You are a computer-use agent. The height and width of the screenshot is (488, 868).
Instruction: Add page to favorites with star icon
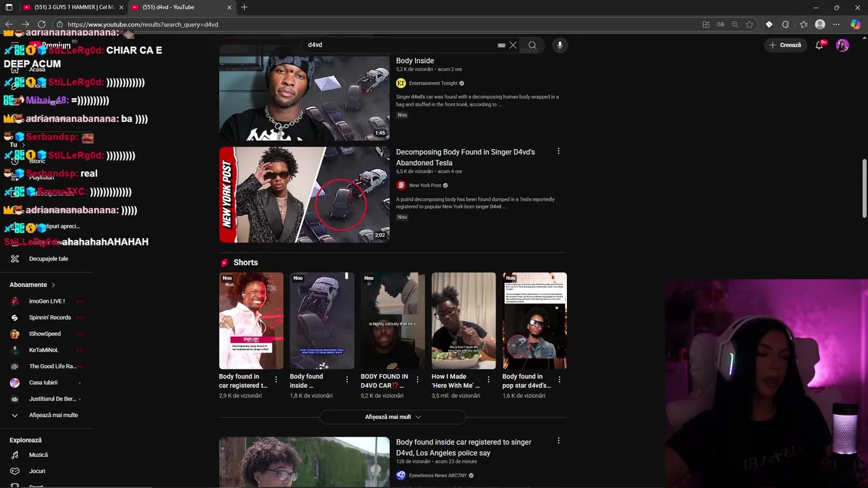click(749, 24)
